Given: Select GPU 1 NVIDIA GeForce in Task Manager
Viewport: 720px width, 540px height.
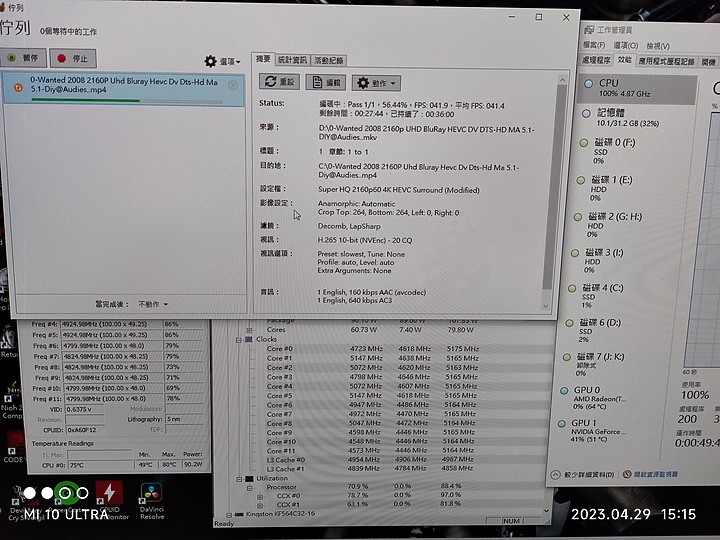Looking at the screenshot, I should pyautogui.click(x=610, y=431).
